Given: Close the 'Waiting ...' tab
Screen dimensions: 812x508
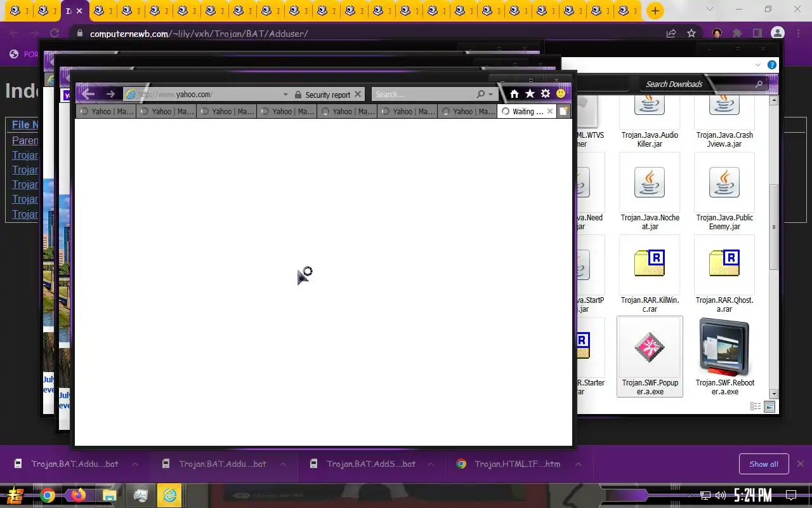Looking at the screenshot, I should [x=550, y=111].
